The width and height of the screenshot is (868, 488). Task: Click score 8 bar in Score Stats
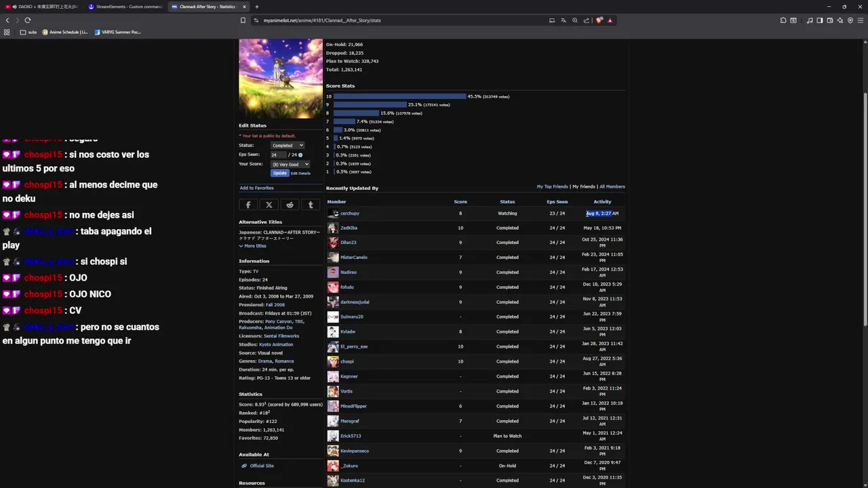[356, 113]
